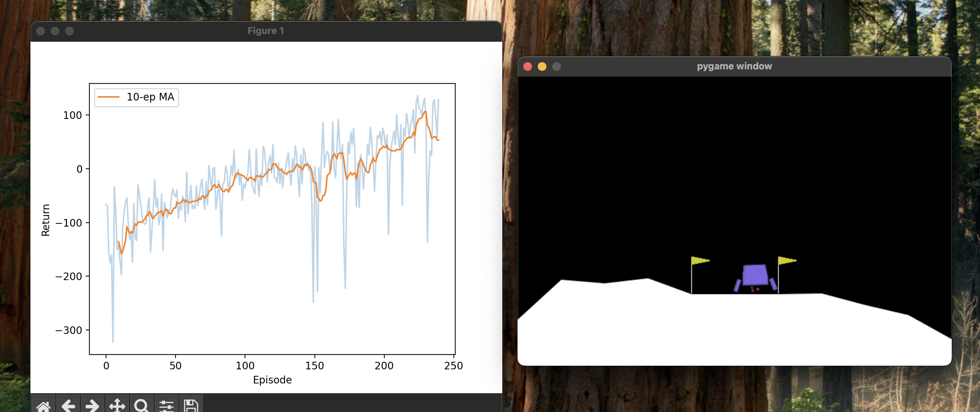Click the orange legend line sample
Image resolution: width=980 pixels, height=412 pixels.
pyautogui.click(x=109, y=97)
